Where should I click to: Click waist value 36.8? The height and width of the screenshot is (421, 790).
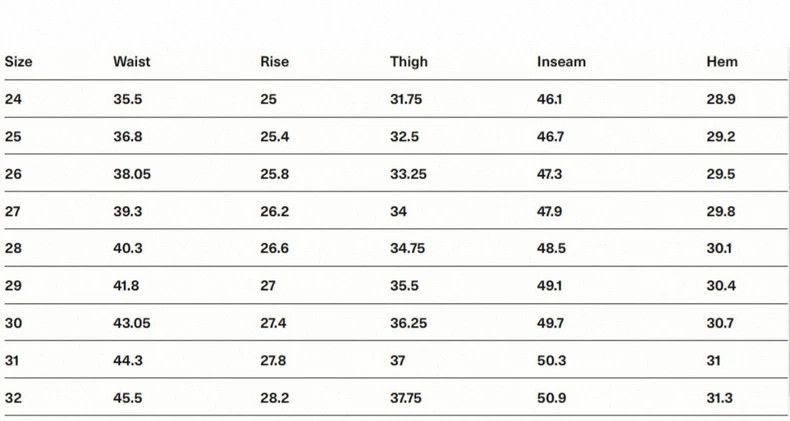127,136
